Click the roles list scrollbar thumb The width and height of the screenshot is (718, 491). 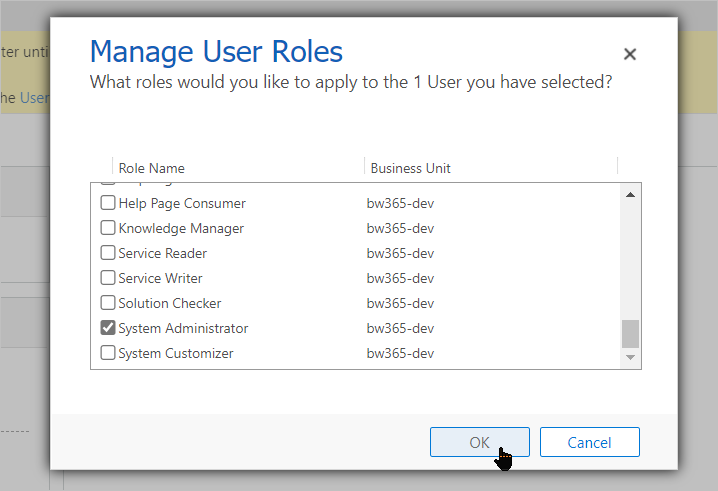(630, 333)
